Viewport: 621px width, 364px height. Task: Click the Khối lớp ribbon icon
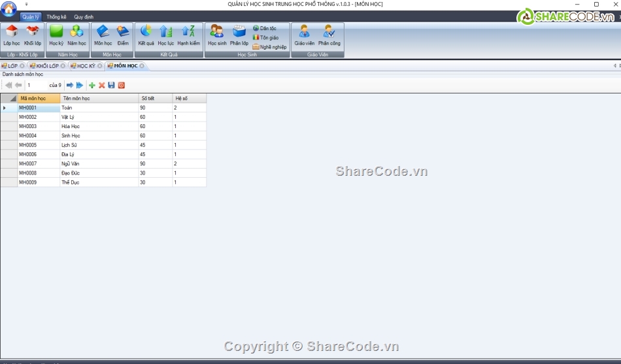tap(33, 35)
